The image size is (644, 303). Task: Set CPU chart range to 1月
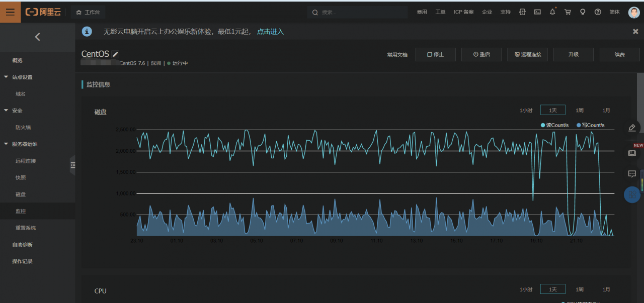point(606,289)
